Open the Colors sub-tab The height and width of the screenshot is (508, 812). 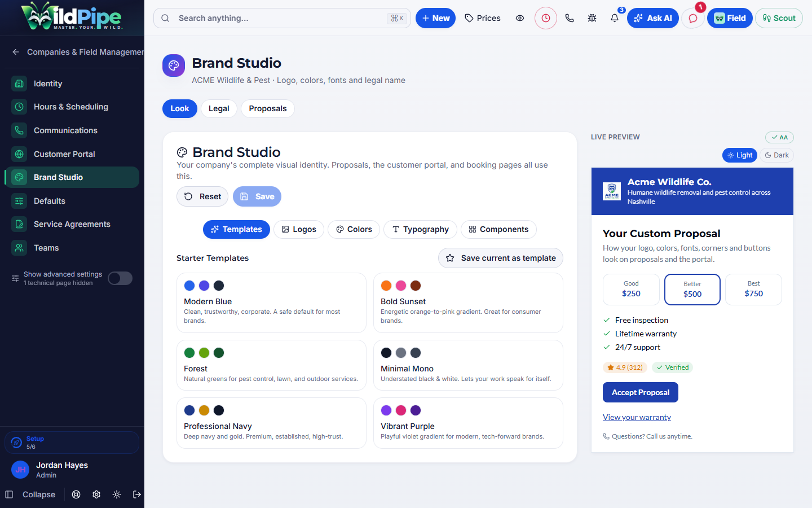click(x=354, y=229)
